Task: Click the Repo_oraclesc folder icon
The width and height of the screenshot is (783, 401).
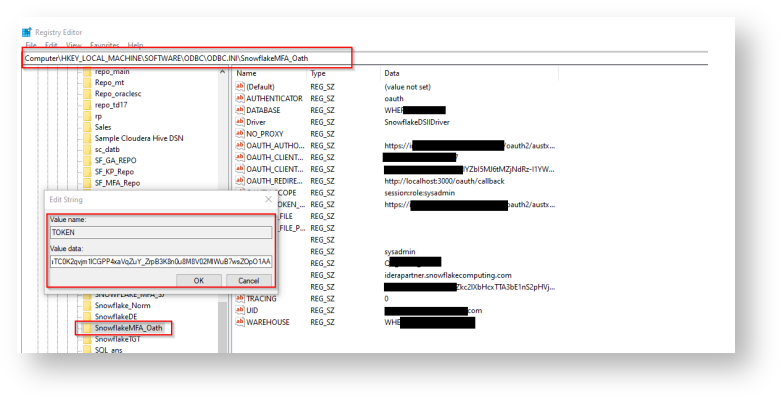Action: pyautogui.click(x=87, y=93)
